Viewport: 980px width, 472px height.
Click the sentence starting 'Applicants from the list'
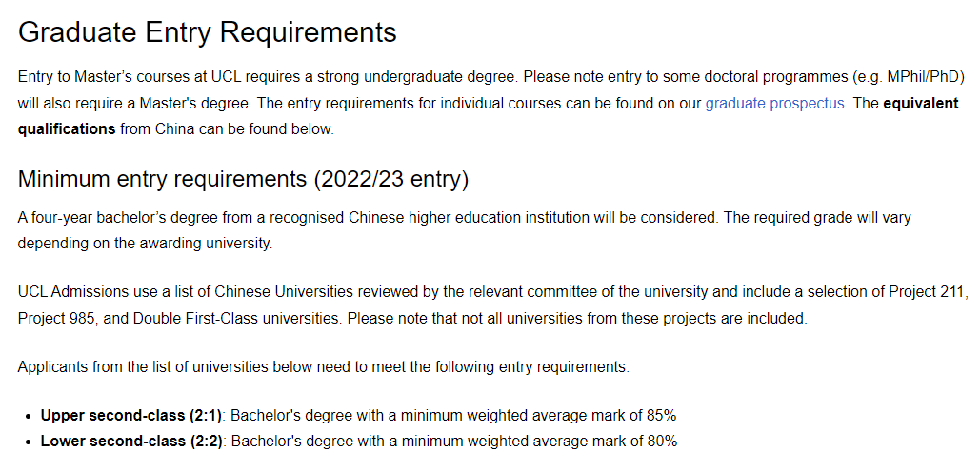[324, 366]
